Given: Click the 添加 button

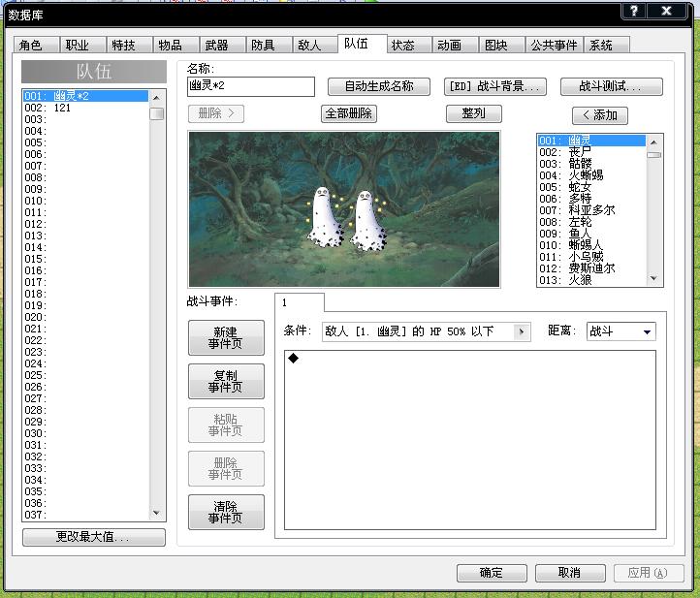Looking at the screenshot, I should pos(600,115).
